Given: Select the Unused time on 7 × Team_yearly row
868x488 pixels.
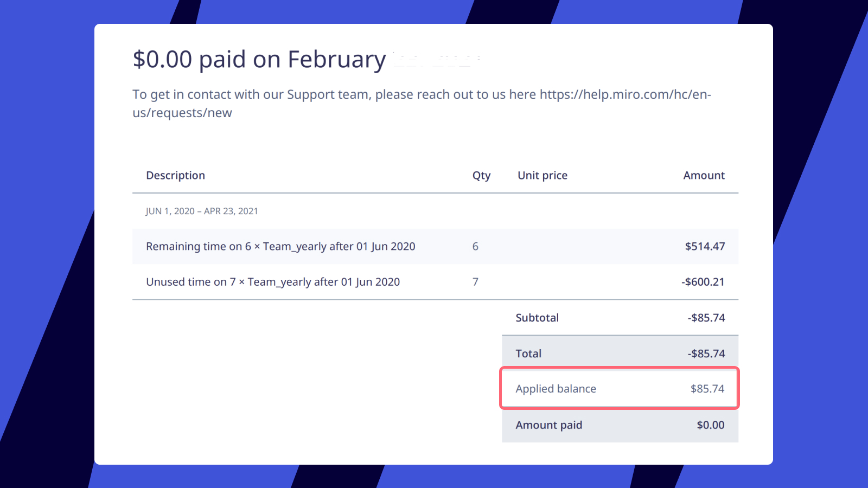Looking at the screenshot, I should click(x=435, y=282).
